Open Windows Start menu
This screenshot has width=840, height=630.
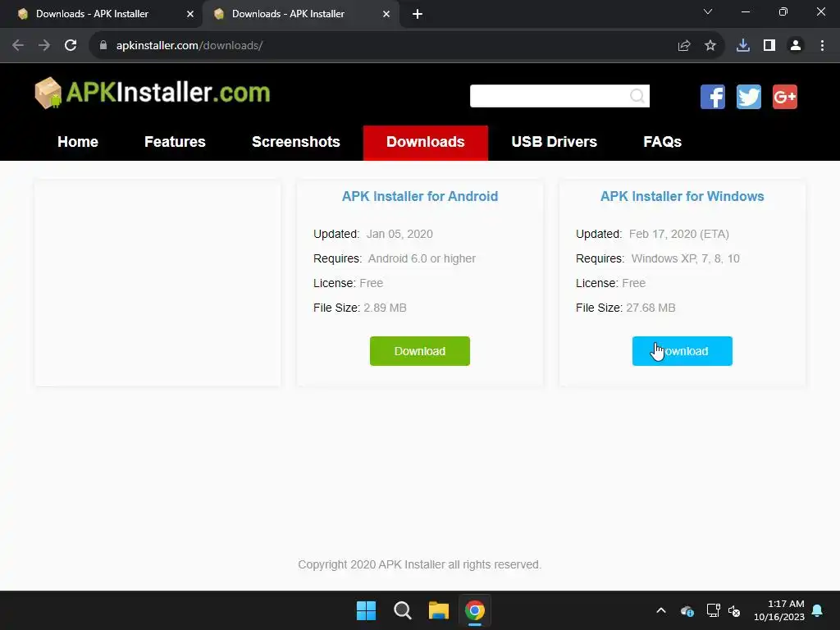(x=367, y=610)
